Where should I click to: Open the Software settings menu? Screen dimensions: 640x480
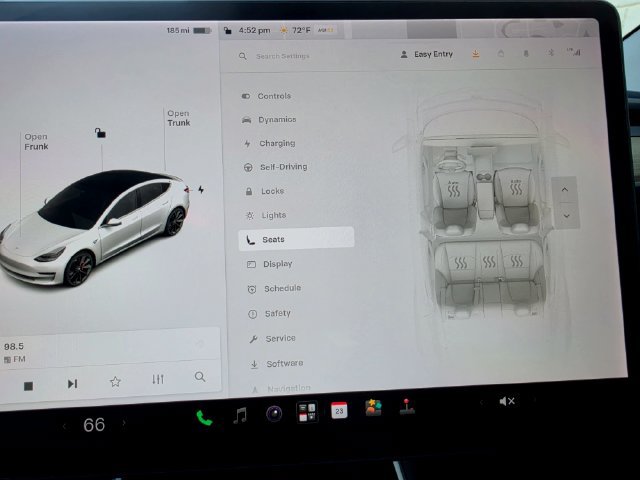click(277, 363)
